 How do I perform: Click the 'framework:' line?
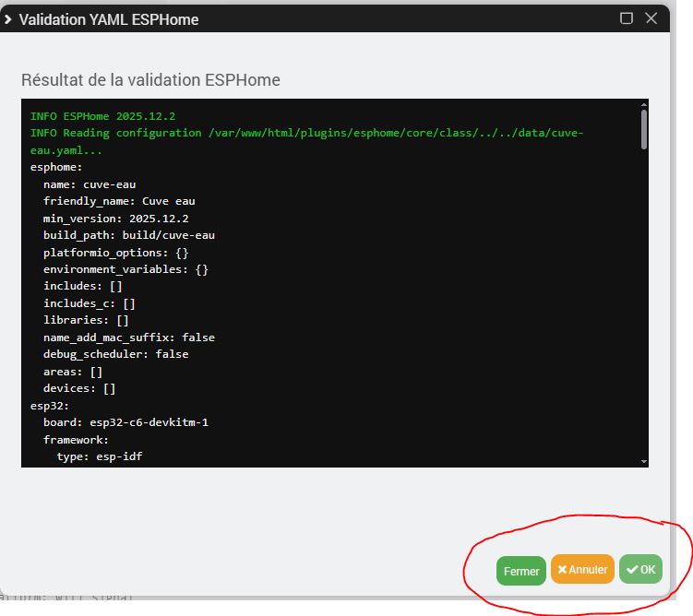click(x=76, y=440)
